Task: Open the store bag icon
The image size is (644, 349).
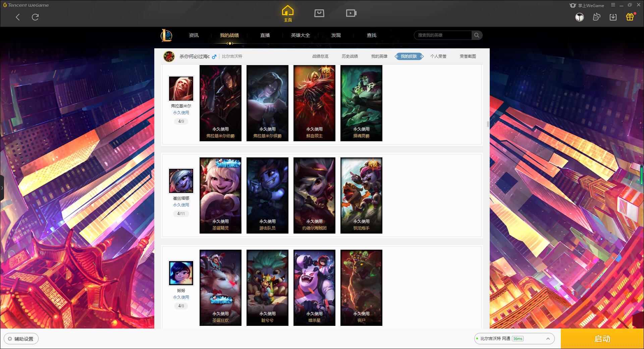Action: [319, 13]
